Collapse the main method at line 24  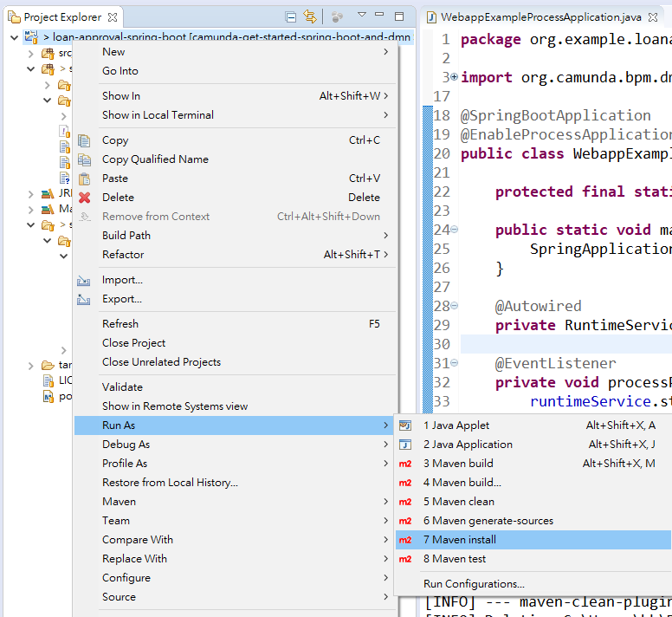tap(455, 231)
